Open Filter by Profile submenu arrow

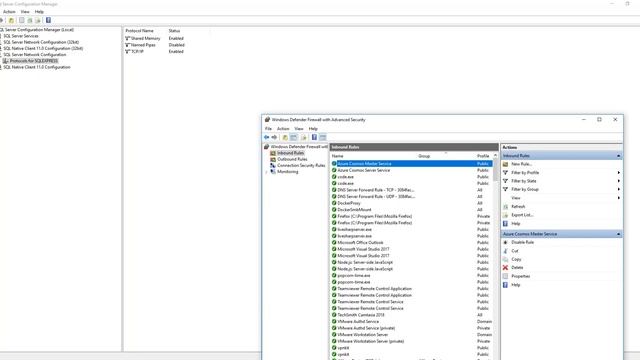click(619, 173)
